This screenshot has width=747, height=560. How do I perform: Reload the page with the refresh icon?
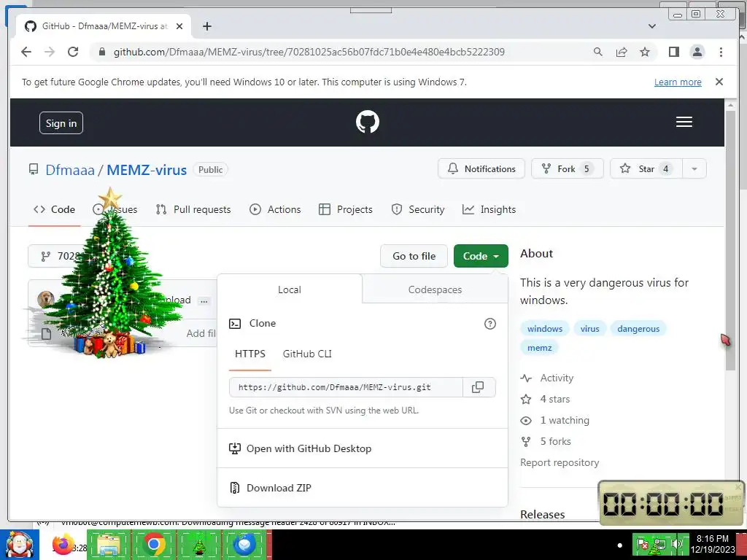click(x=73, y=52)
